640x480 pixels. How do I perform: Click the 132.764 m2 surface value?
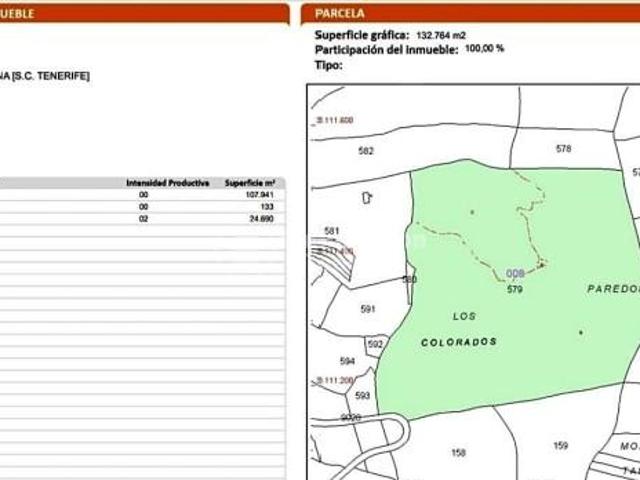440,36
